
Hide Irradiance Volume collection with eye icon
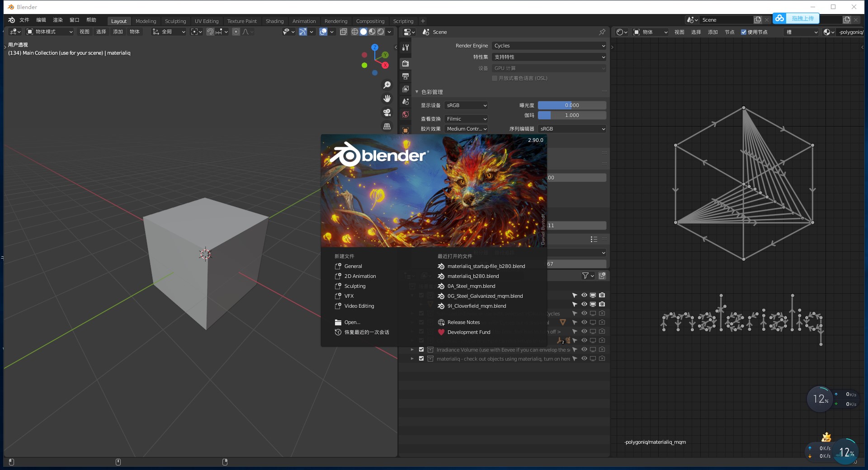584,349
